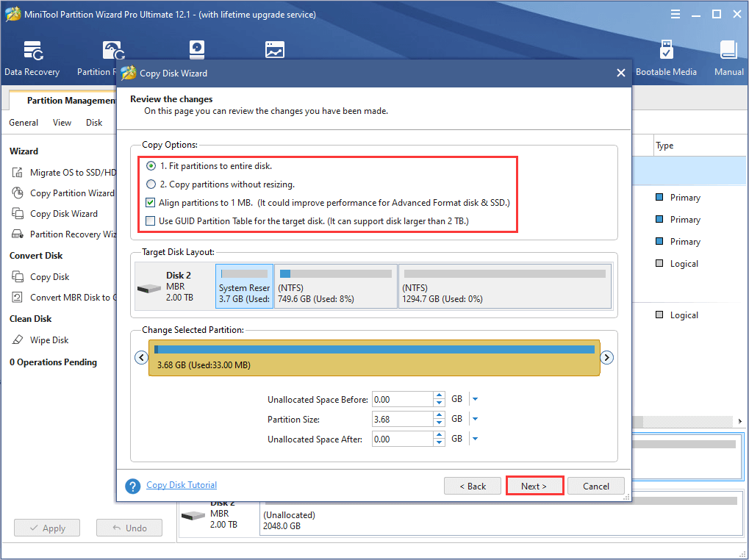Select the 1294.7 GB NTFS partition
This screenshot has width=749, height=560.
[505, 287]
